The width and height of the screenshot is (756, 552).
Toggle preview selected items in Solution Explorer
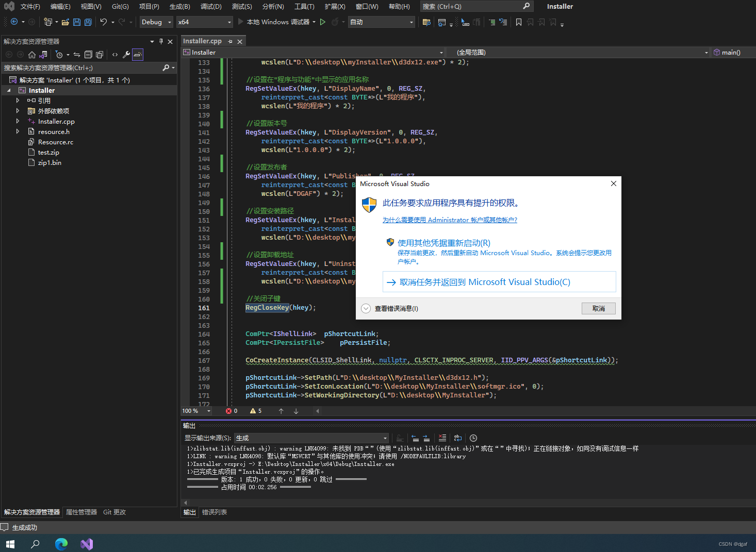pos(138,55)
